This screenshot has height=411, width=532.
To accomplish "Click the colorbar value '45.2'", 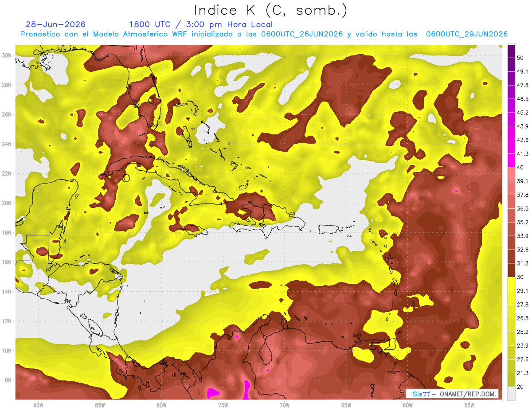I will tap(522, 113).
